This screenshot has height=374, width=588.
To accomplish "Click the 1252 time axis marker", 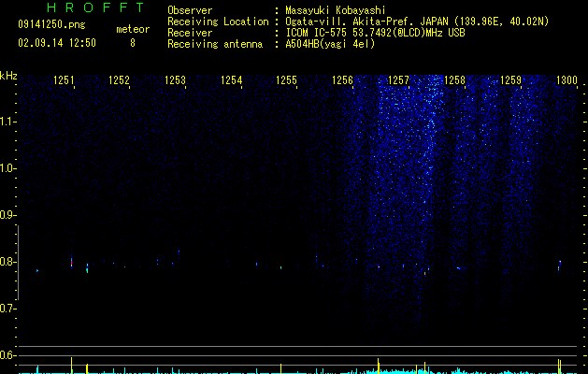I will tap(119, 79).
